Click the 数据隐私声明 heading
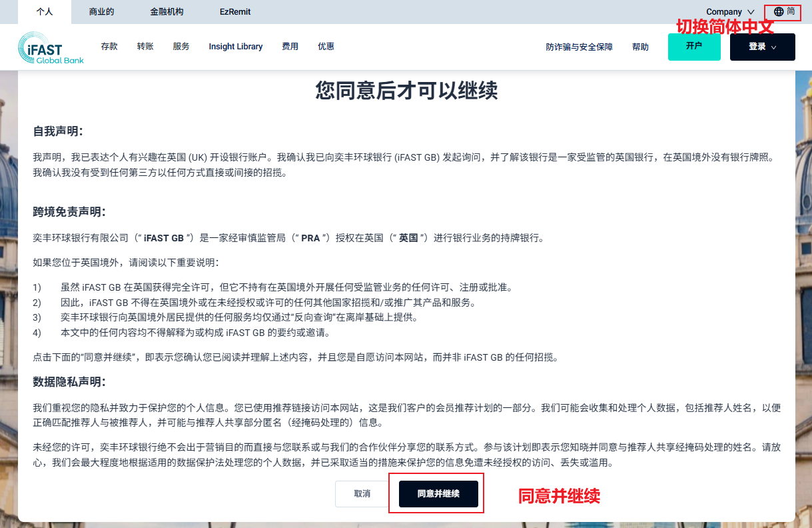This screenshot has height=528, width=812. tap(69, 382)
